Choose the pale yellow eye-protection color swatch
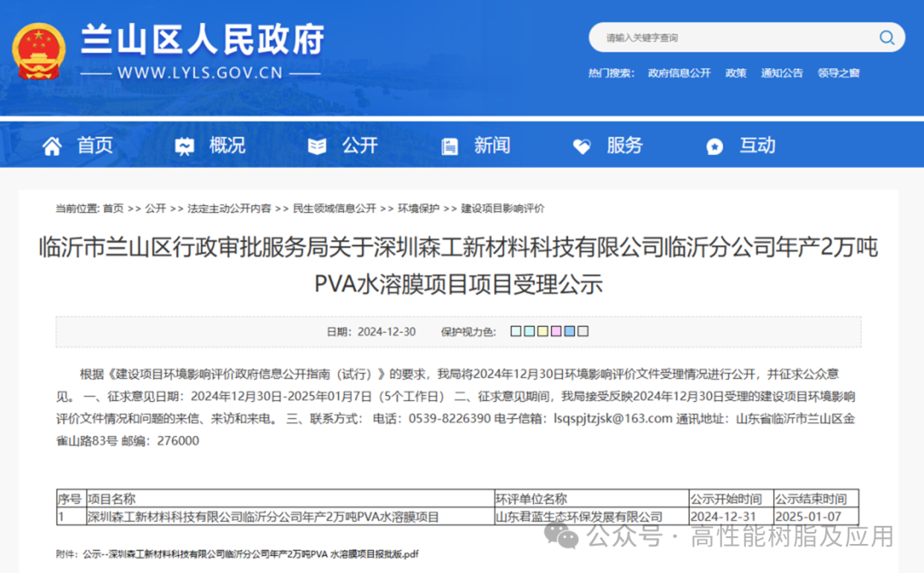 point(542,331)
